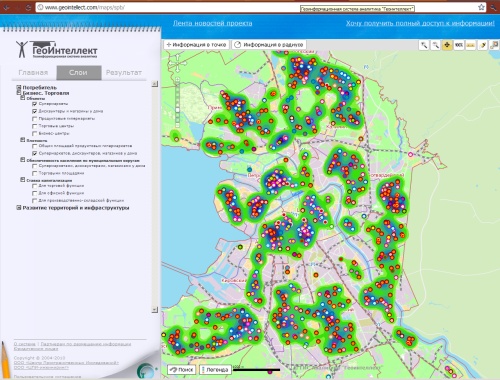Click the plus button on the zoom bar
The width and height of the screenshot is (500, 380).
tap(178, 79)
